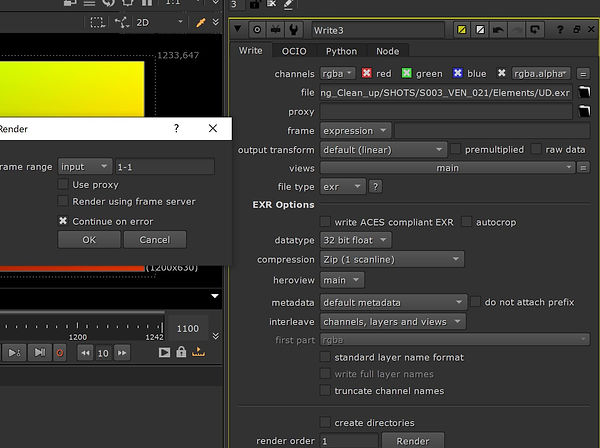This screenshot has width=600, height=448.
Task: Enable Render using frame server
Action: tap(63, 201)
